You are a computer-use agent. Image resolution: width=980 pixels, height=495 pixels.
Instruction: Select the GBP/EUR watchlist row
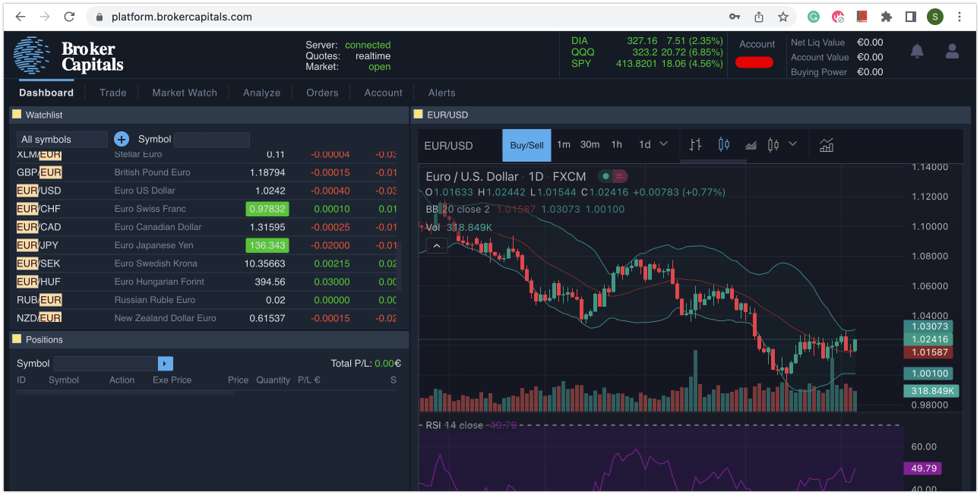207,172
